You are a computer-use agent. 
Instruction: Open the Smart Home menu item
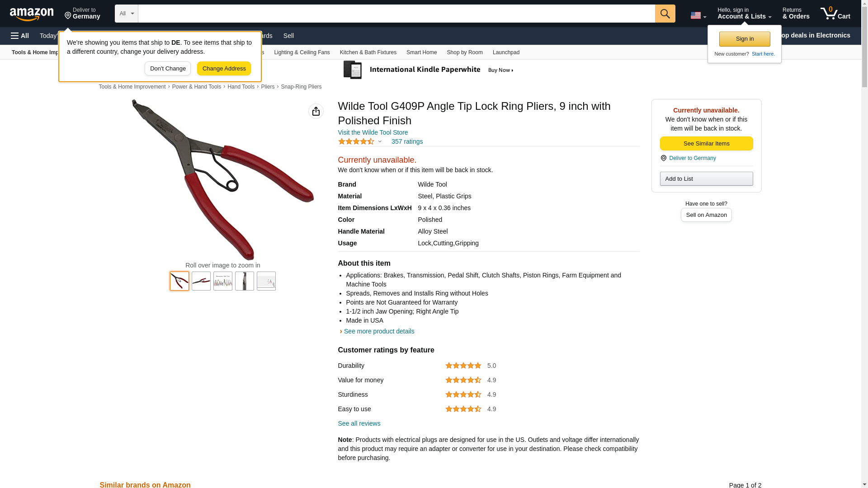click(421, 52)
